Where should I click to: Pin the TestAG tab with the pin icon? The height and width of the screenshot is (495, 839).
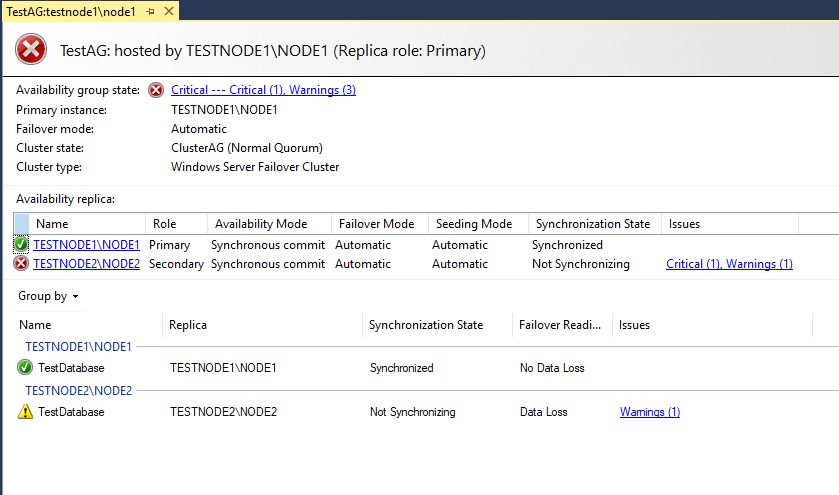click(150, 11)
